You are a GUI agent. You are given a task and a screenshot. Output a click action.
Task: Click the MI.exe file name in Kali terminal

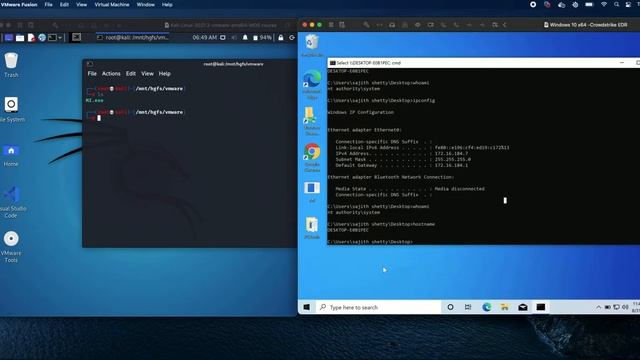click(94, 100)
